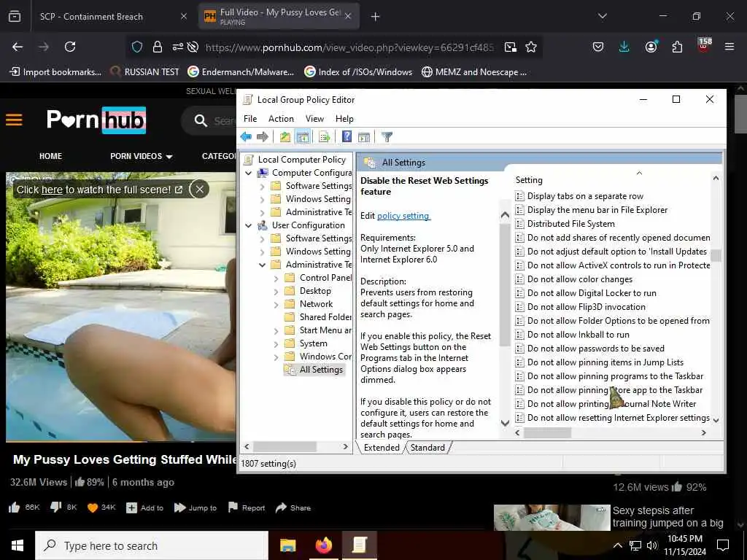Expand the Start Menu folder node
The image size is (747, 560).
pos(276,330)
